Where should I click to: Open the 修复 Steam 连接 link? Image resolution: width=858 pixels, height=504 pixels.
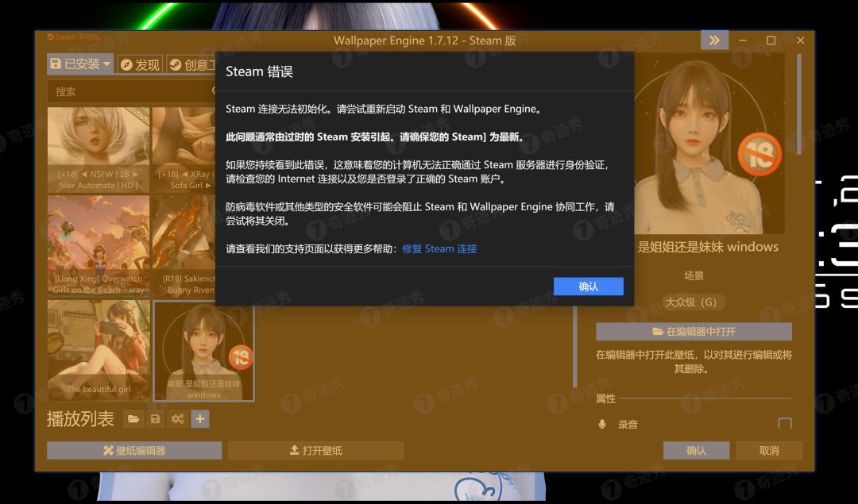tap(439, 248)
